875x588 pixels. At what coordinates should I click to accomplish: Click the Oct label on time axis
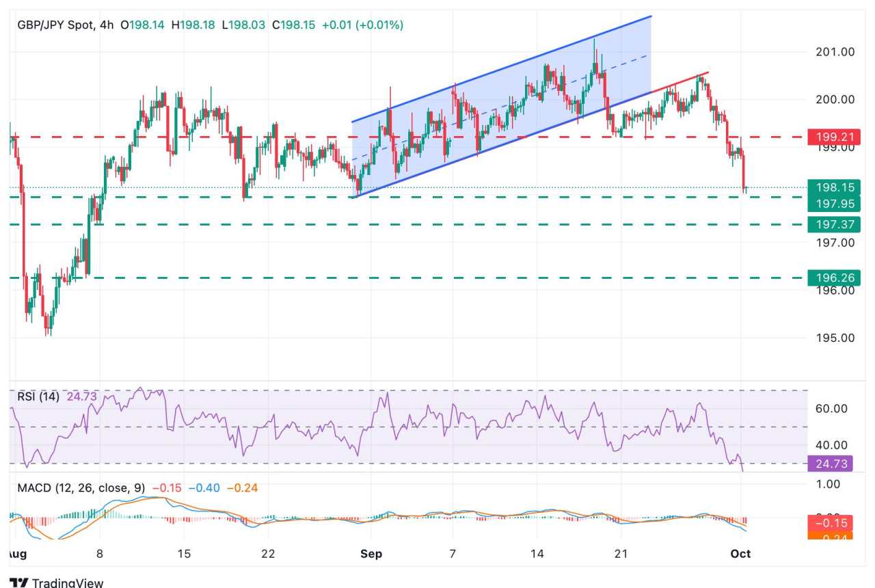click(742, 554)
